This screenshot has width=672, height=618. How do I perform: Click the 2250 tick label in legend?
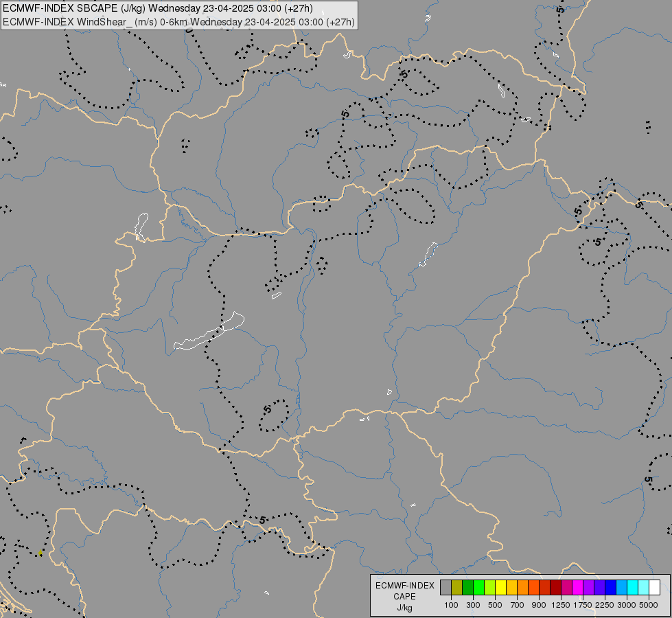coord(605,605)
